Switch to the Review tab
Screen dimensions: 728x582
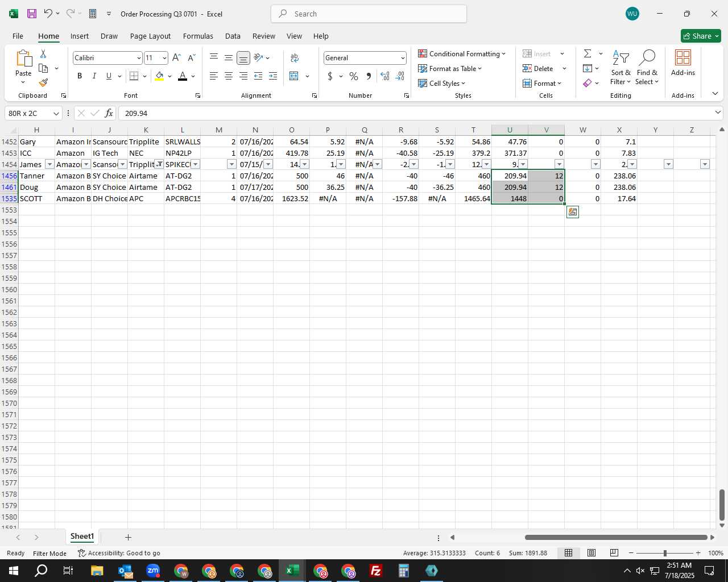tap(264, 36)
